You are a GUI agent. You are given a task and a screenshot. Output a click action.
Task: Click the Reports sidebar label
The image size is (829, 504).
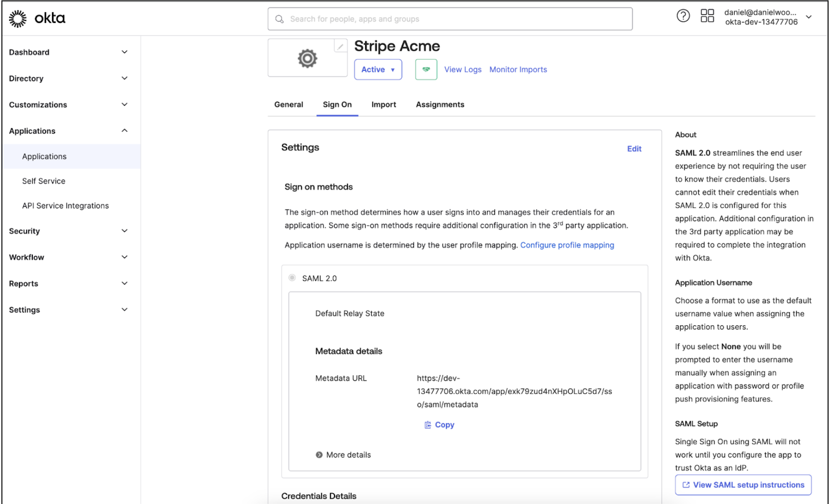point(23,283)
